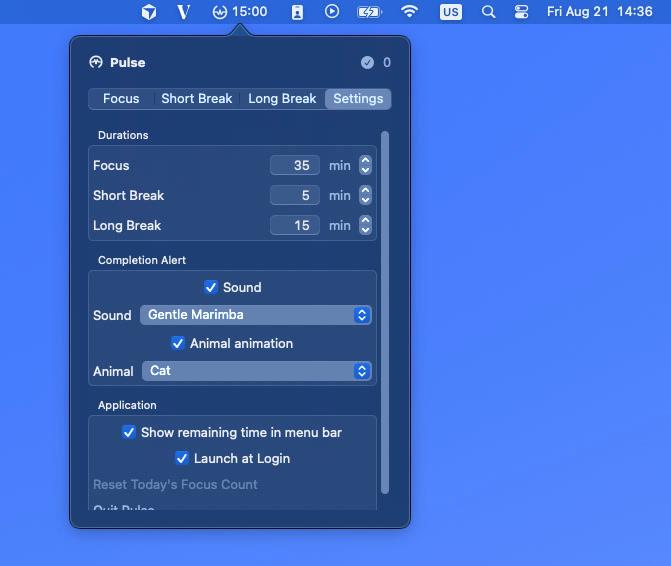Open the Cat animal dropdown
Image resolution: width=671 pixels, height=566 pixels.
coord(257,370)
